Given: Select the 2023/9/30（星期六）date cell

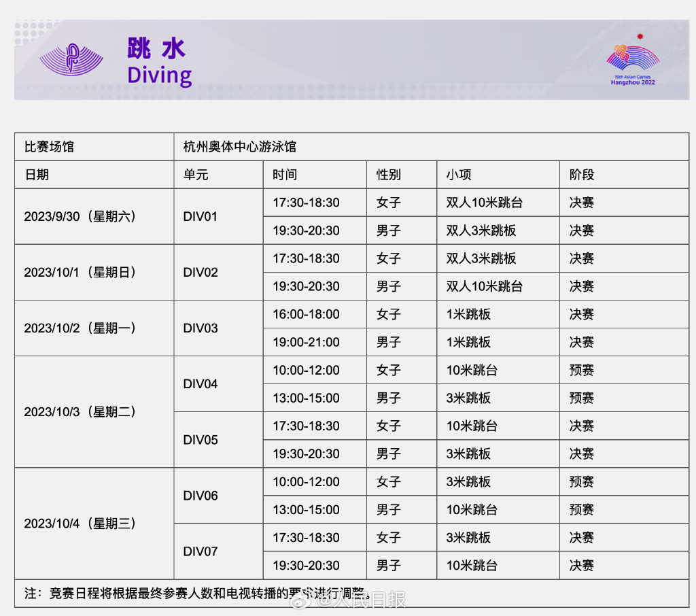Looking at the screenshot, I should pos(80,217).
